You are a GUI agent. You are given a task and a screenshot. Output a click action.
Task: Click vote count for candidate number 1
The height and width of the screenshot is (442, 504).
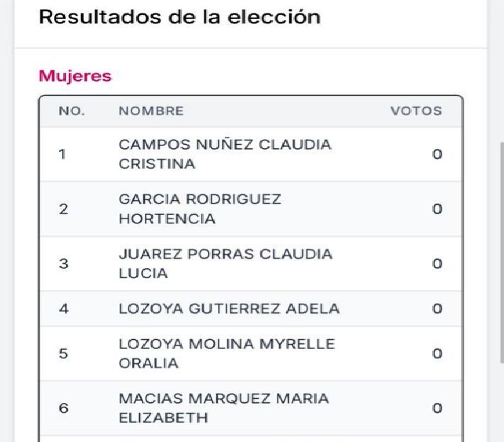tap(437, 155)
